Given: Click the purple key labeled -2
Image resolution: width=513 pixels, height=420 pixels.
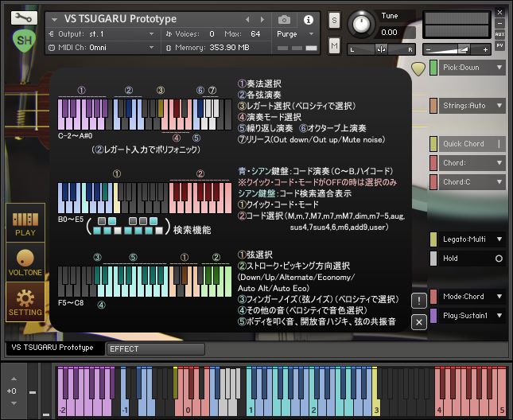Looking at the screenshot, I should pyautogui.click(x=62, y=408).
